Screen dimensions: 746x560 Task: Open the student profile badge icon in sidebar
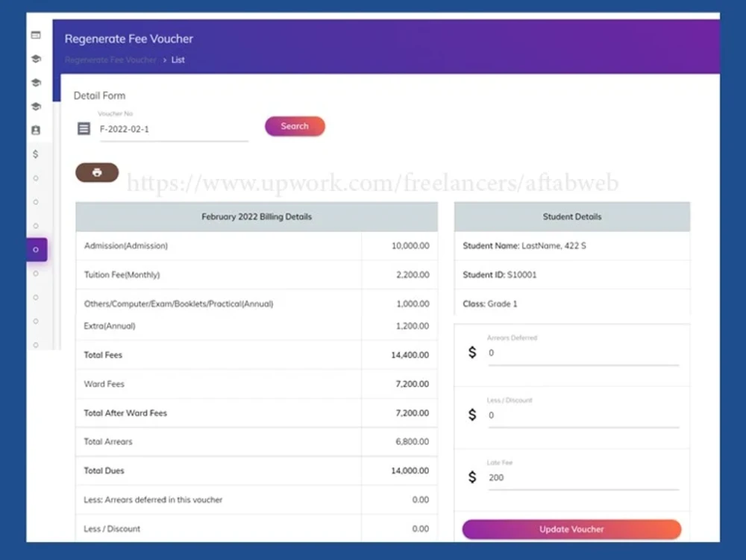click(36, 130)
